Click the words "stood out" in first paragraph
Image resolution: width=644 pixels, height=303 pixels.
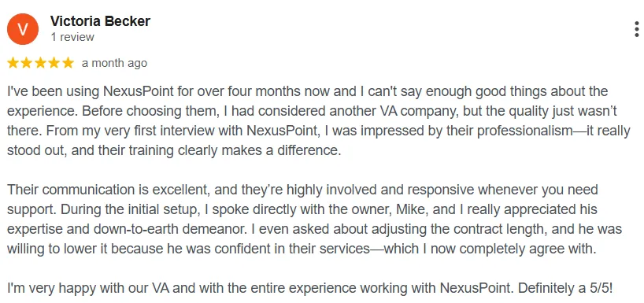pos(36,150)
